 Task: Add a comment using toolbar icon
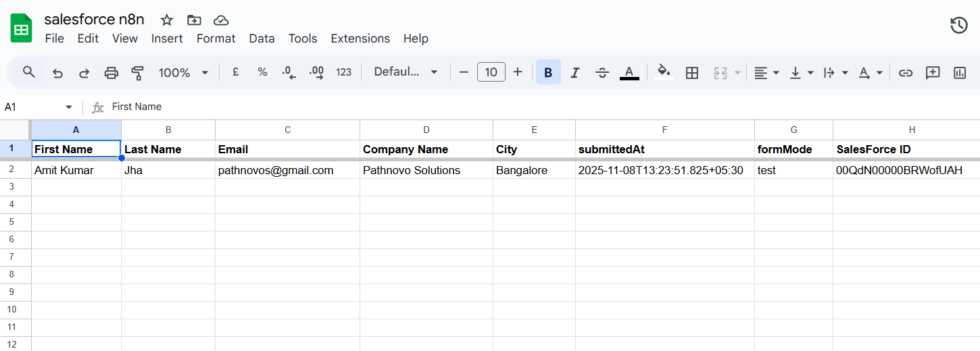pyautogui.click(x=933, y=72)
